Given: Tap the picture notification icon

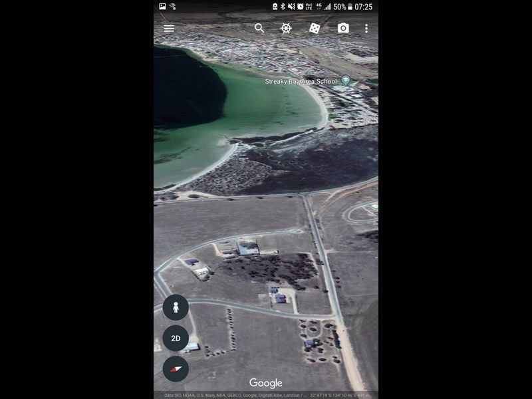Looking at the screenshot, I should (x=162, y=6).
